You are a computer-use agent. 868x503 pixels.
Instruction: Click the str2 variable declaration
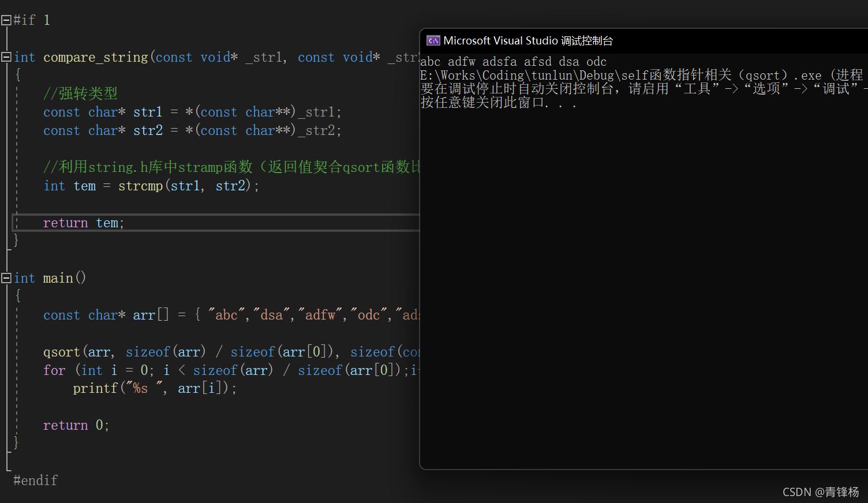pyautogui.click(x=148, y=130)
